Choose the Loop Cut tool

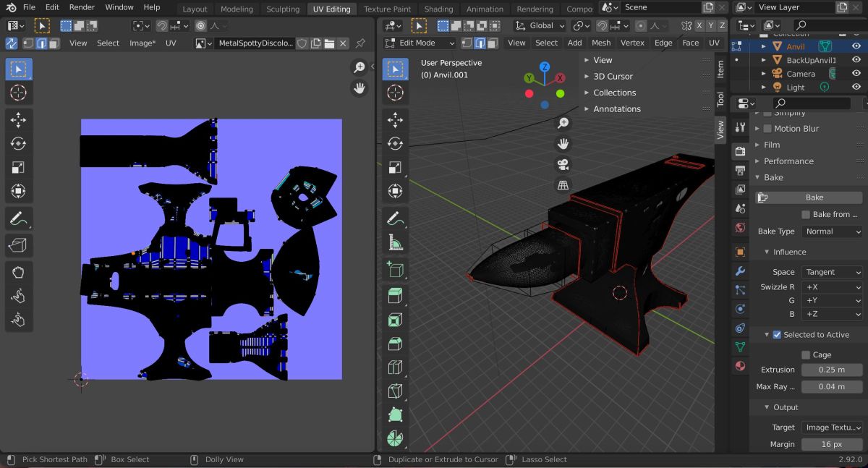(395, 367)
